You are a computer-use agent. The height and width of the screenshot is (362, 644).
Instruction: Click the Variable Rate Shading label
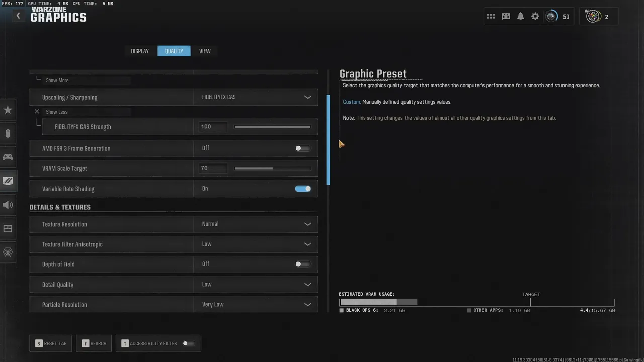click(68, 189)
